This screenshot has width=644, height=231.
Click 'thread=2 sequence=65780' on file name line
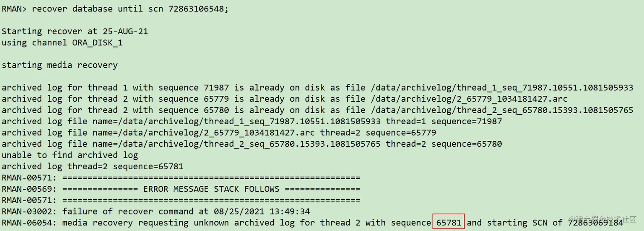pos(444,144)
